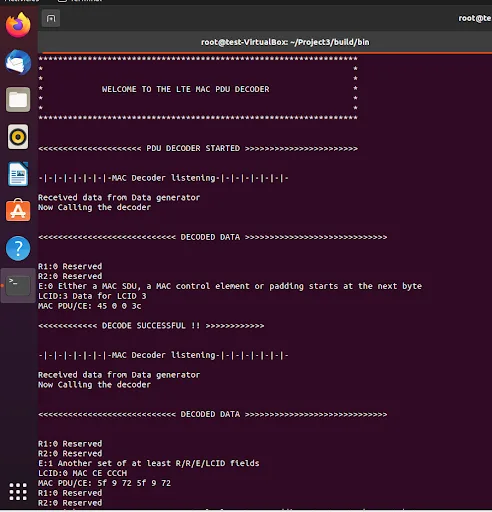The height and width of the screenshot is (512, 492).
Task: Show Applications grid button
Action: point(18,491)
